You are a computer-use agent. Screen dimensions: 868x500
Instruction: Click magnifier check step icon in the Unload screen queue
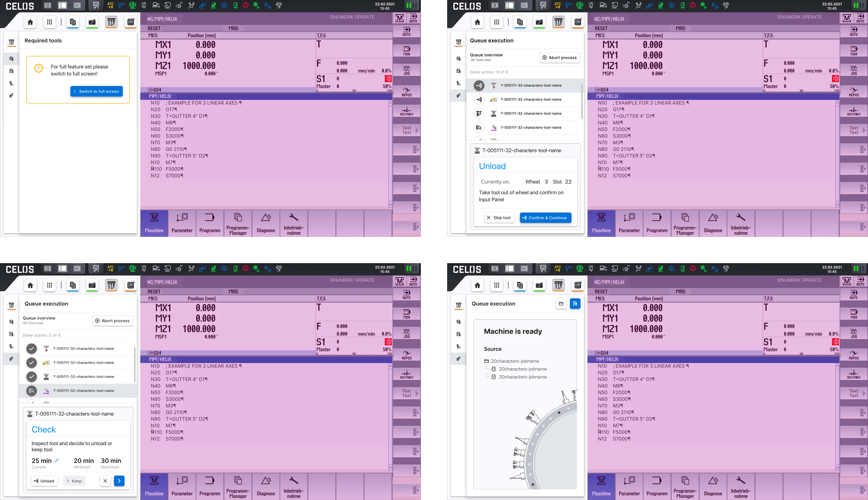(x=479, y=128)
